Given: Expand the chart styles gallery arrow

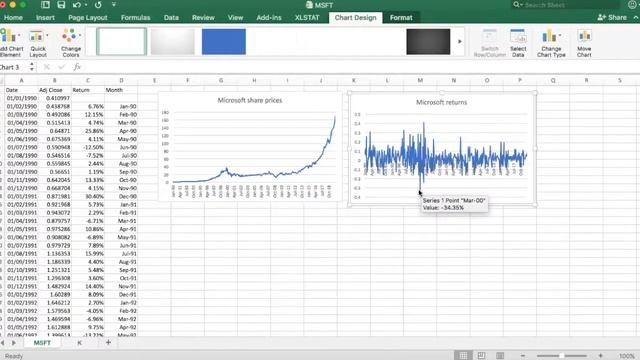Looking at the screenshot, I should (x=460, y=41).
